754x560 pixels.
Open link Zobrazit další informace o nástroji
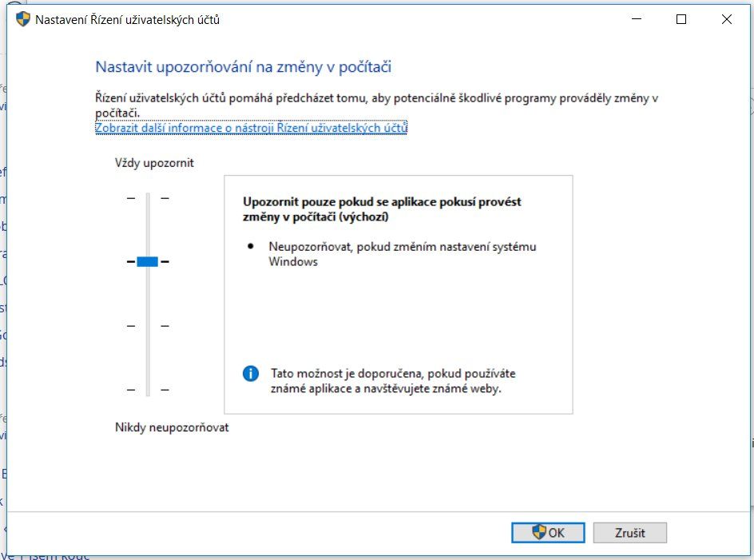pos(251,128)
